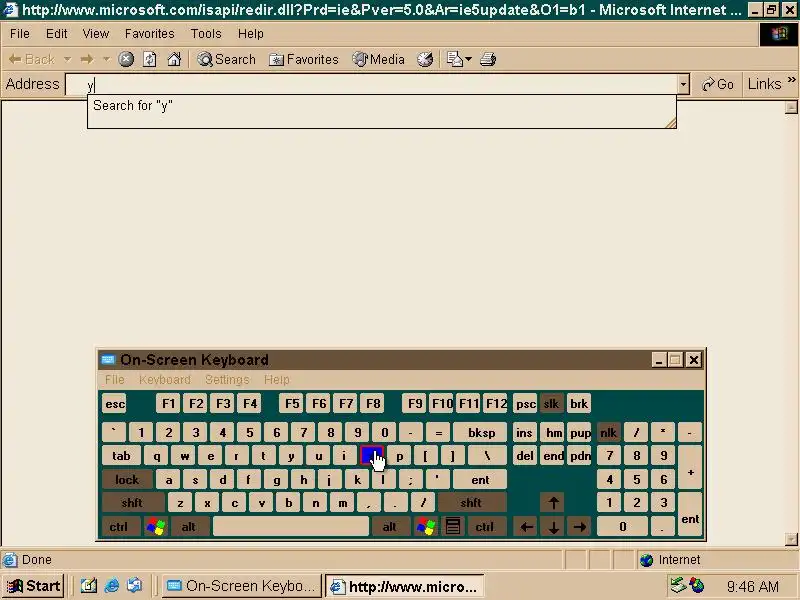This screenshot has height=600, width=800.
Task: Click the down arrow key
Action: [553, 527]
